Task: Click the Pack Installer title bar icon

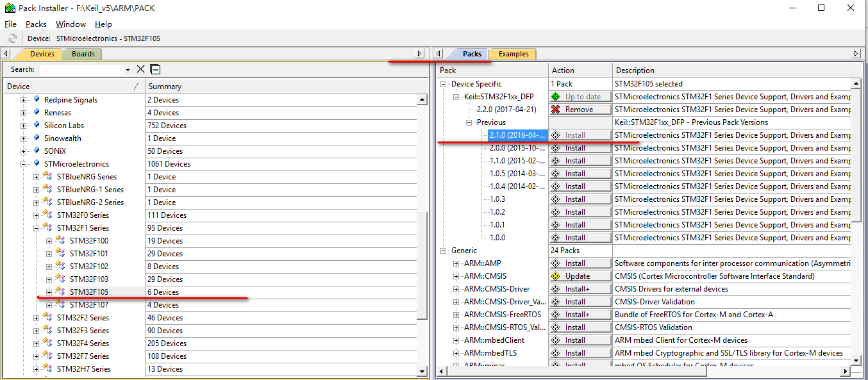Action: click(10, 8)
